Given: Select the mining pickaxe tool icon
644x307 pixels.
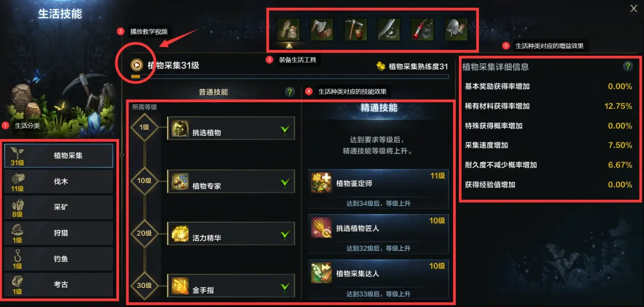Looking at the screenshot, I should point(355,29).
